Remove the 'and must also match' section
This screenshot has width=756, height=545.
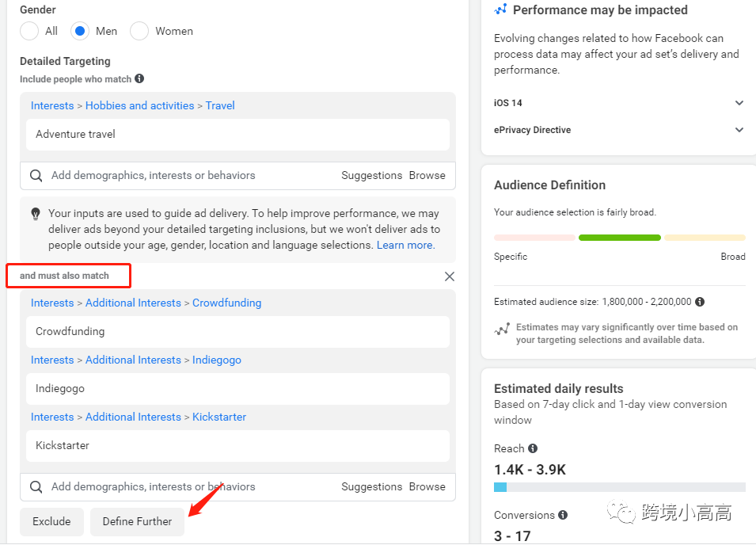[x=450, y=276]
